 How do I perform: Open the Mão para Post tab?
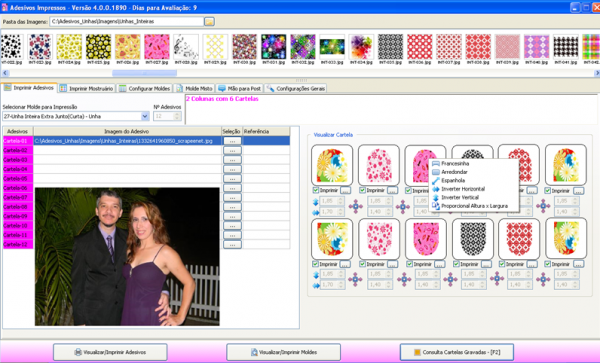(240, 88)
